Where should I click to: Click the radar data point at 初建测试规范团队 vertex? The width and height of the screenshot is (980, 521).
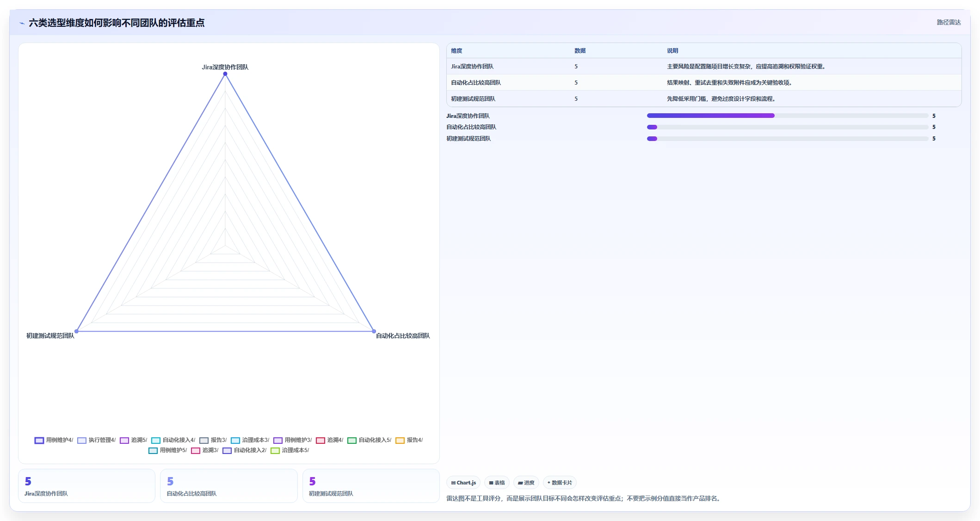[x=77, y=331]
